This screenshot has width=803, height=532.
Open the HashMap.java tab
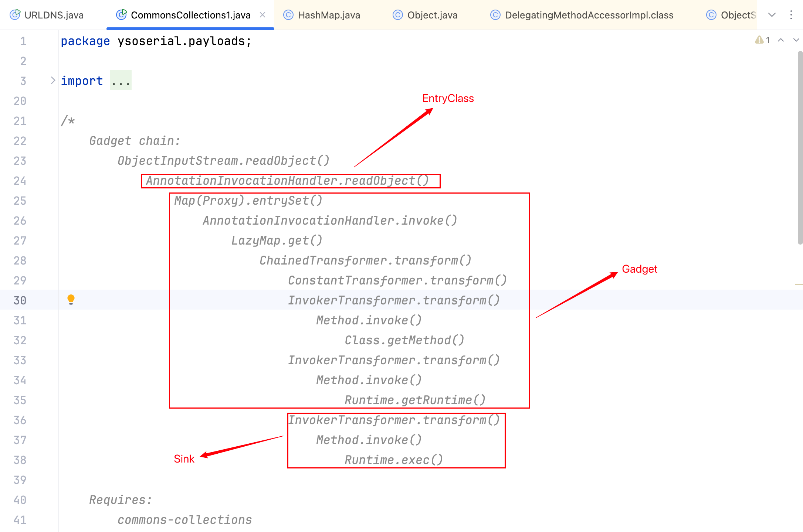(x=329, y=15)
